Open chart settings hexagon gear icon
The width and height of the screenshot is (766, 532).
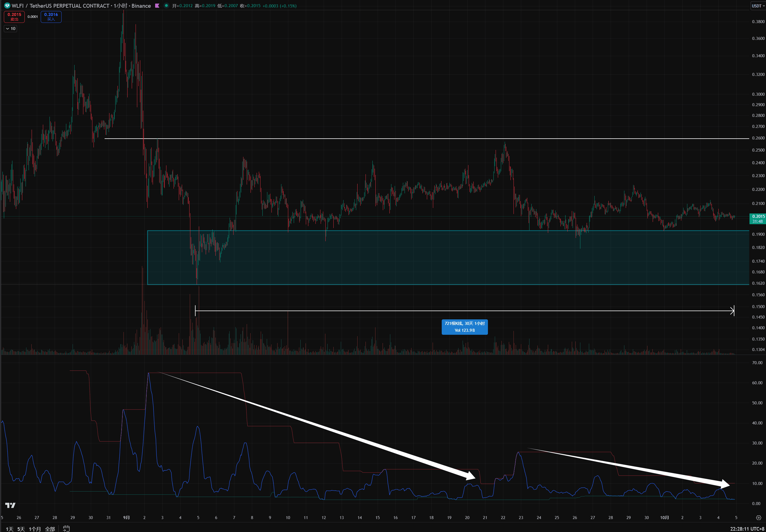(x=758, y=518)
